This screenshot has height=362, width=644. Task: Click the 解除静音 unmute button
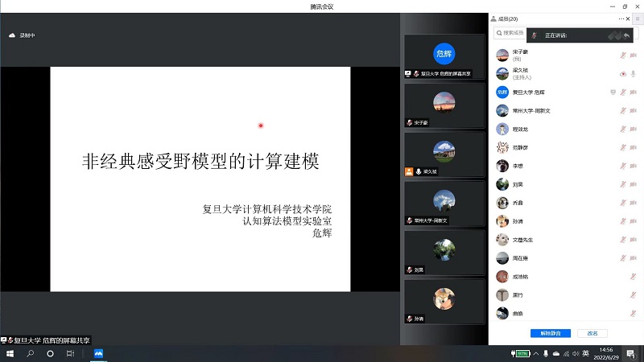[x=551, y=333]
